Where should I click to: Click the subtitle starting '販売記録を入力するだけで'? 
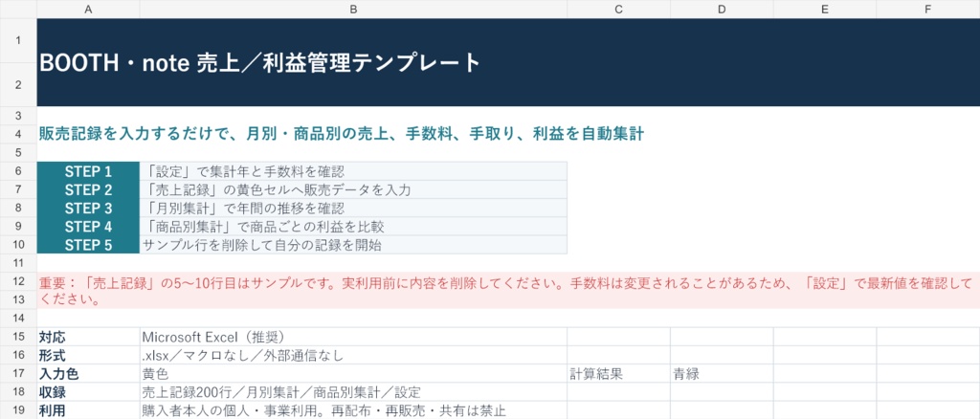point(342,134)
